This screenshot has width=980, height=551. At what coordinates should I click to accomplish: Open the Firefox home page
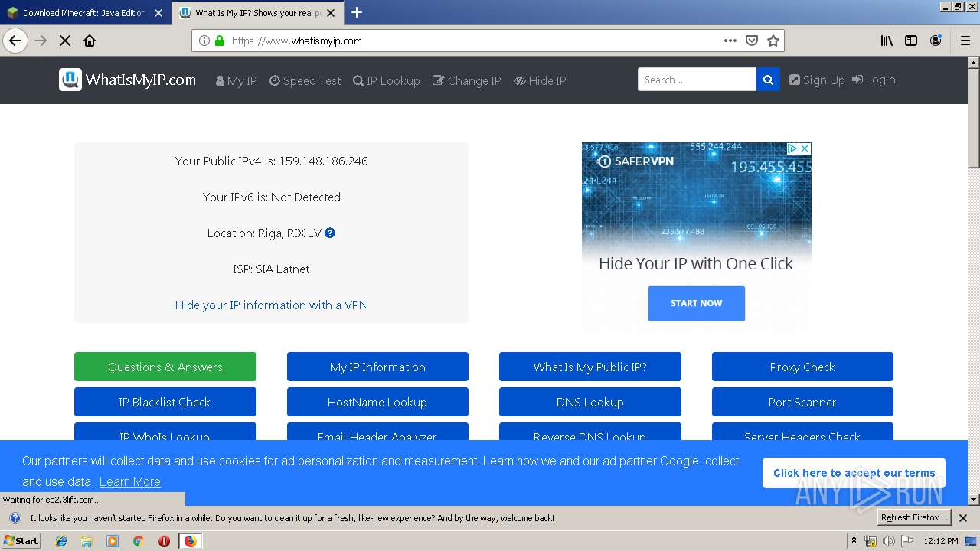pyautogui.click(x=90, y=41)
